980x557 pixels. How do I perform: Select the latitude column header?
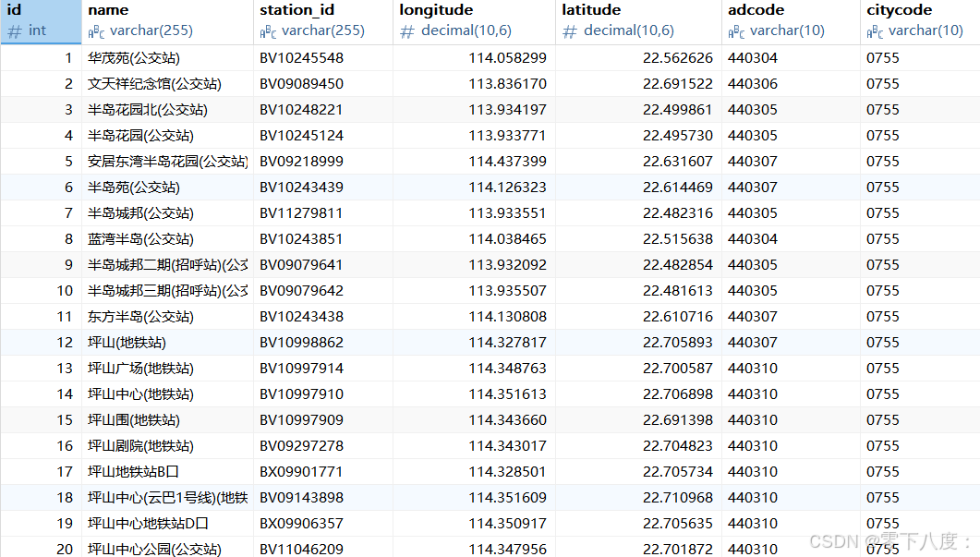pos(639,21)
